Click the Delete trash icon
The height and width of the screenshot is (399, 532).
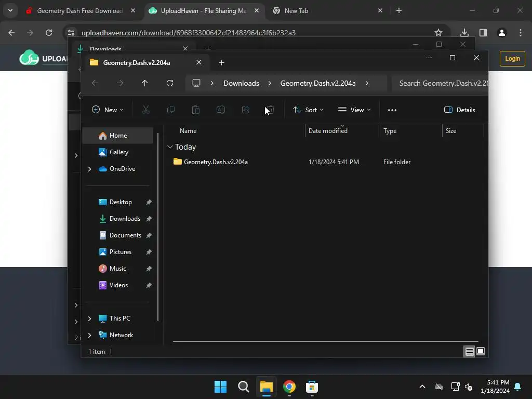click(270, 110)
